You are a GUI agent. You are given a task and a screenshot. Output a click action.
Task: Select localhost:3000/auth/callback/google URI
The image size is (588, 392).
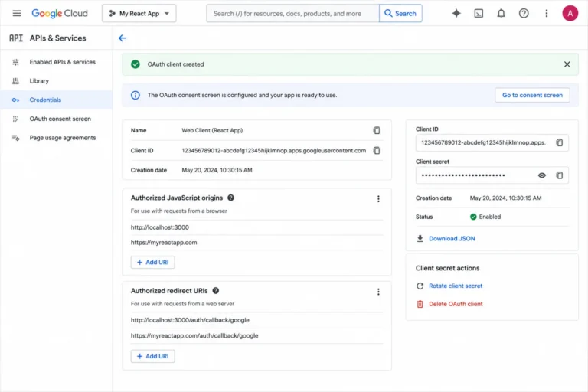coord(190,320)
